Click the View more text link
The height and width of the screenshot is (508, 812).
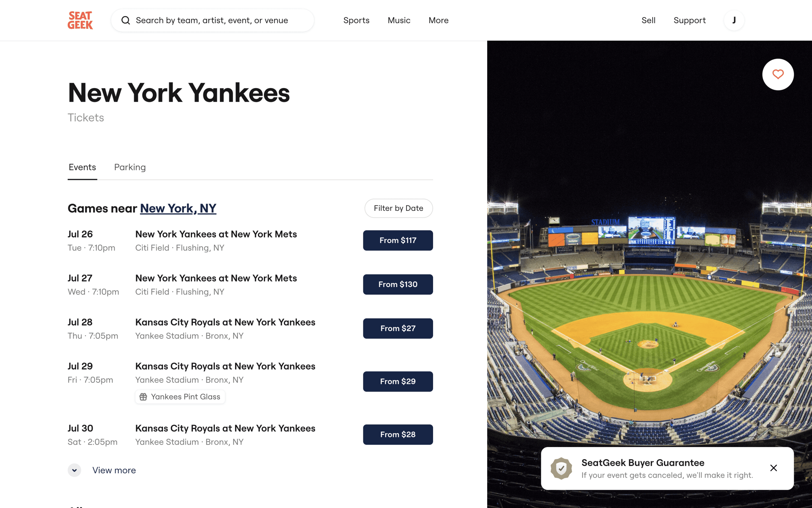click(114, 470)
